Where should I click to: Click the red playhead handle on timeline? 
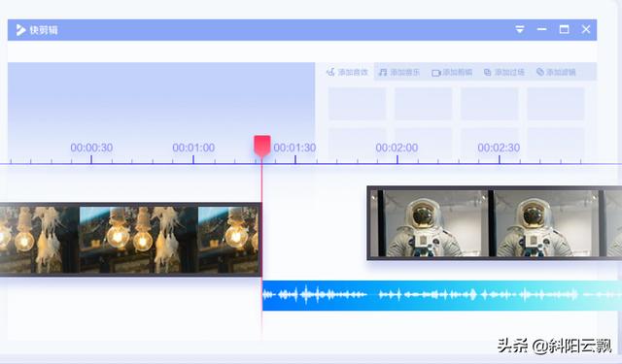point(262,145)
